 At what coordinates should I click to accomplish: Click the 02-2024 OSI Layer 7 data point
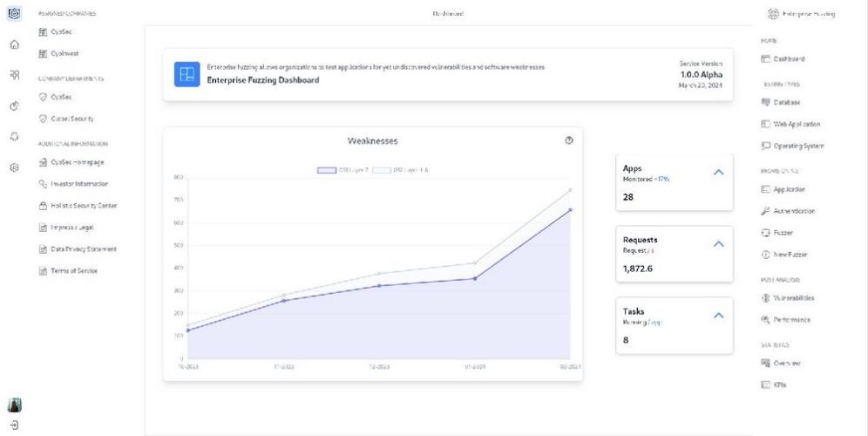[x=571, y=209]
